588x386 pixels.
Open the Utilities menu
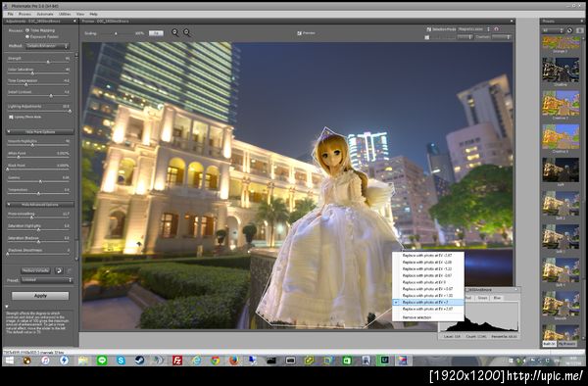(65, 14)
